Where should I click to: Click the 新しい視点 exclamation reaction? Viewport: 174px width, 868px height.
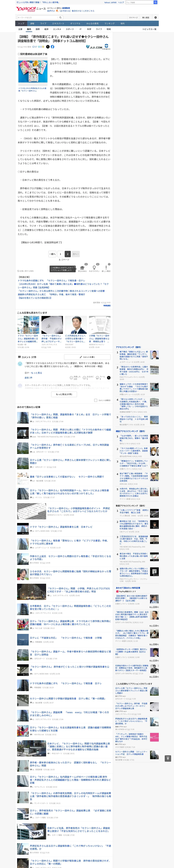106,267
